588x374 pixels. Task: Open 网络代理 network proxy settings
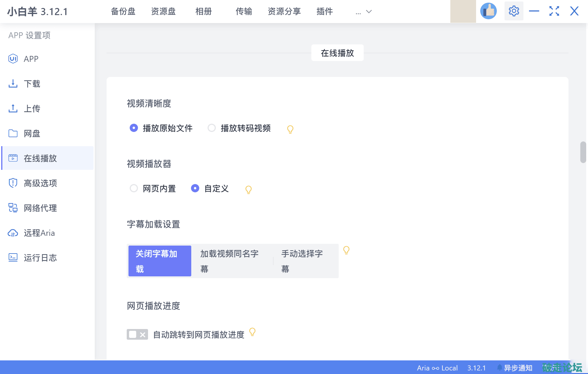[40, 208]
